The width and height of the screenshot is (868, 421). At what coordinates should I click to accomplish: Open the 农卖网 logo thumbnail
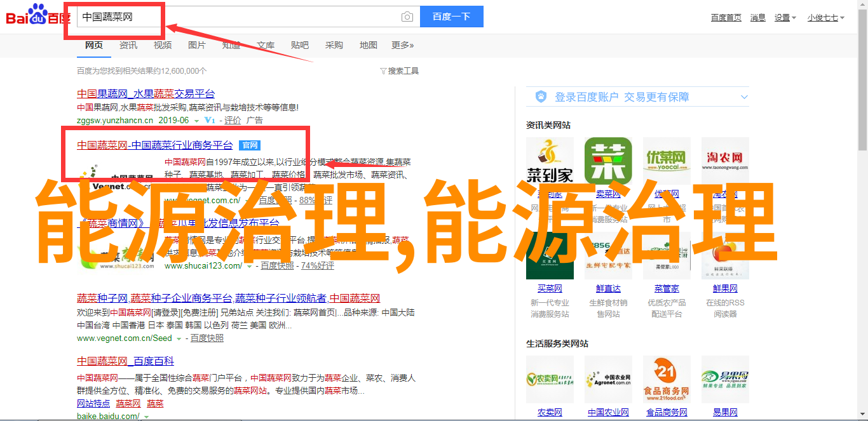tap(550, 379)
